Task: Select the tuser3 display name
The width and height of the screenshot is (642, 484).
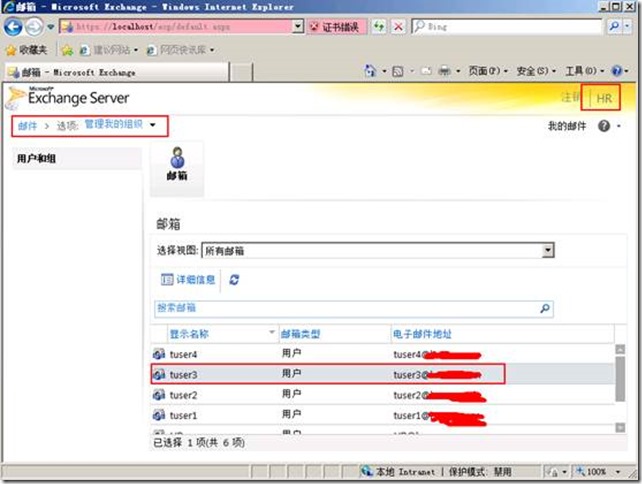Action: (183, 375)
